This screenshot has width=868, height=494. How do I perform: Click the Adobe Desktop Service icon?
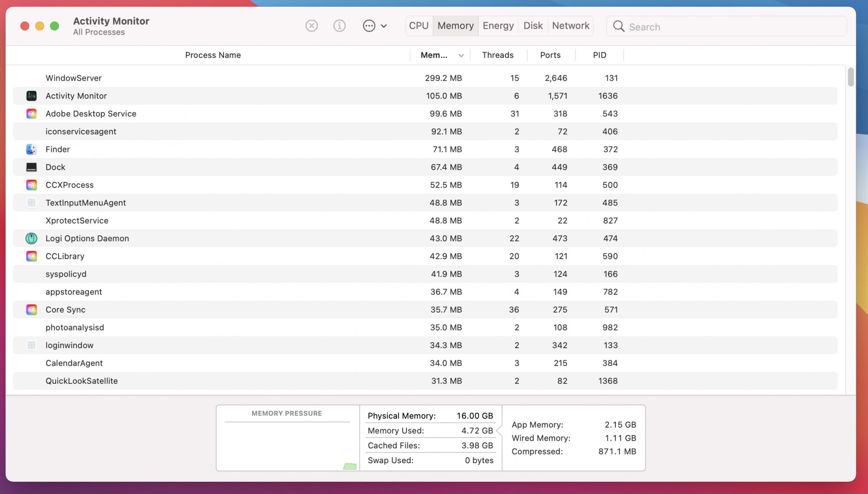(31, 114)
